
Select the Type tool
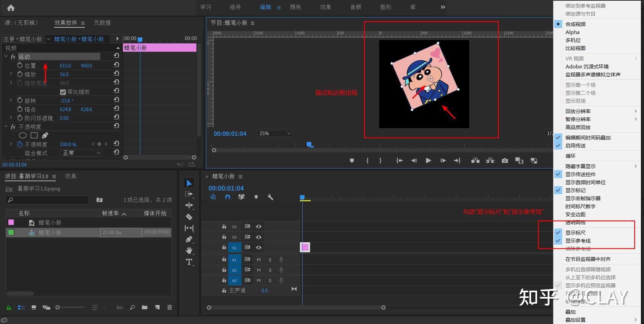click(189, 262)
